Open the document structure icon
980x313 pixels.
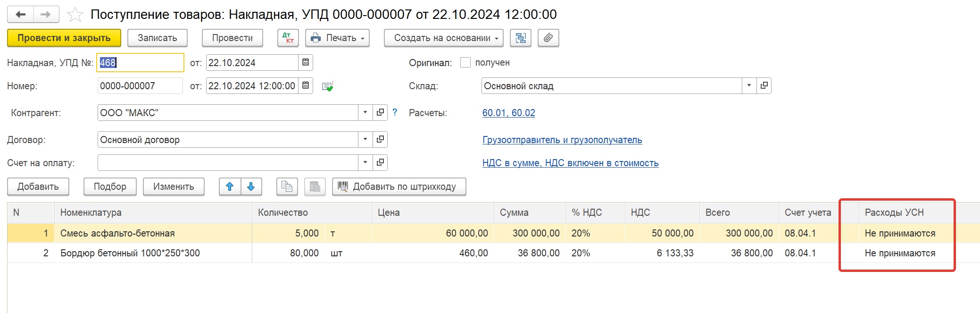tap(521, 38)
